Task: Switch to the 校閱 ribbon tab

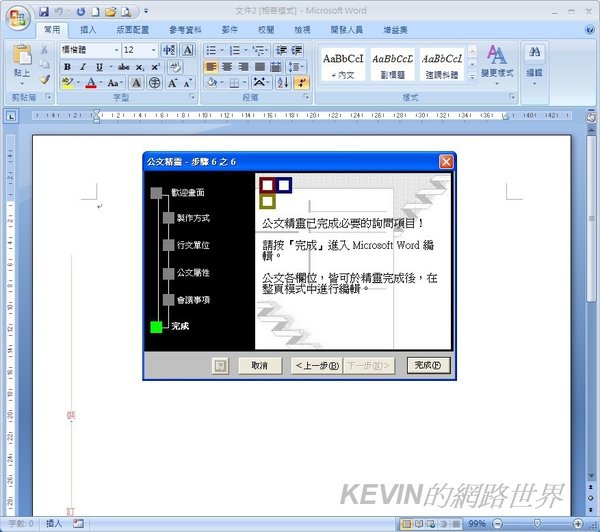Action: (x=266, y=30)
